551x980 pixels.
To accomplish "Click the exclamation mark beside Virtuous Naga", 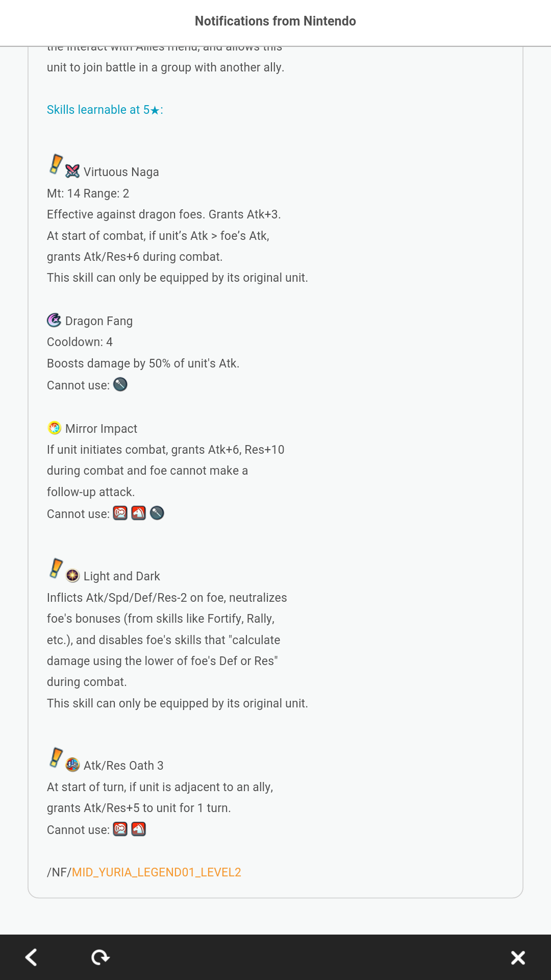I will click(56, 164).
